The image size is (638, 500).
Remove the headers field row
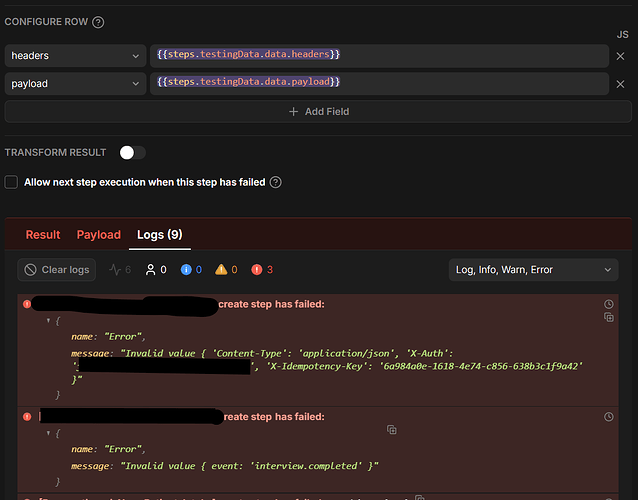620,56
